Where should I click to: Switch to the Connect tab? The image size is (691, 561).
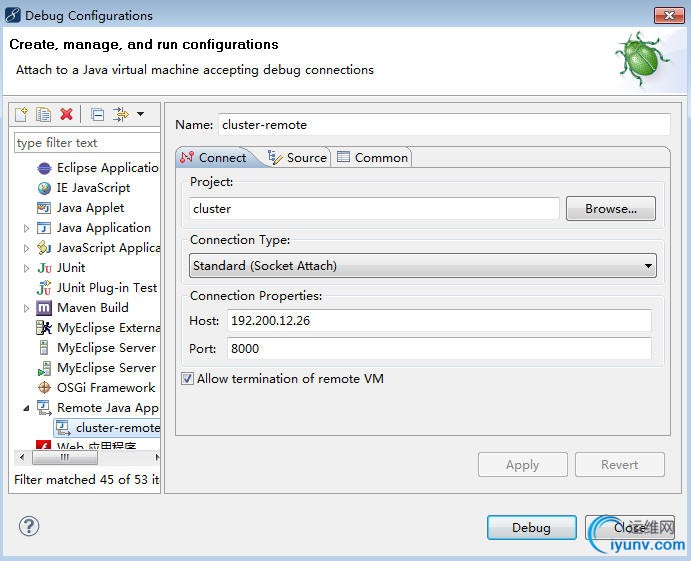click(x=214, y=158)
